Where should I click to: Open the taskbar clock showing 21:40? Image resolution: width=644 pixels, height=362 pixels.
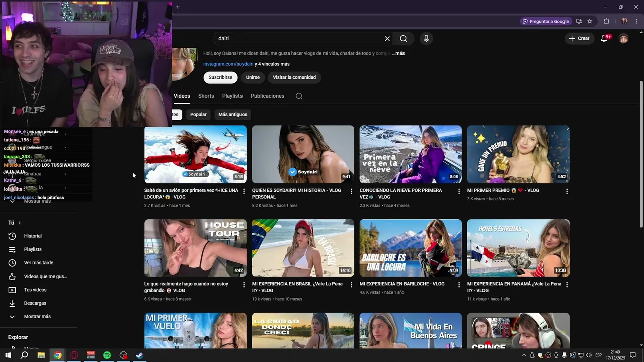615,355
